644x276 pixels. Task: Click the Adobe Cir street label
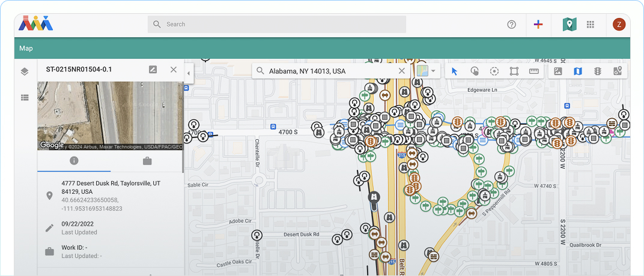[240, 221]
